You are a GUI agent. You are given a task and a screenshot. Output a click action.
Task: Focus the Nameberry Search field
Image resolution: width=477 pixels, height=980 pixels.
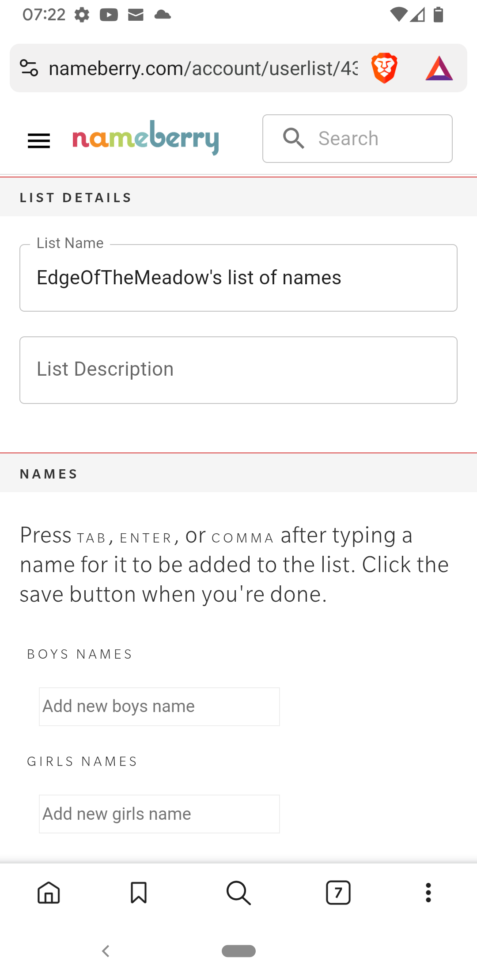[357, 139]
